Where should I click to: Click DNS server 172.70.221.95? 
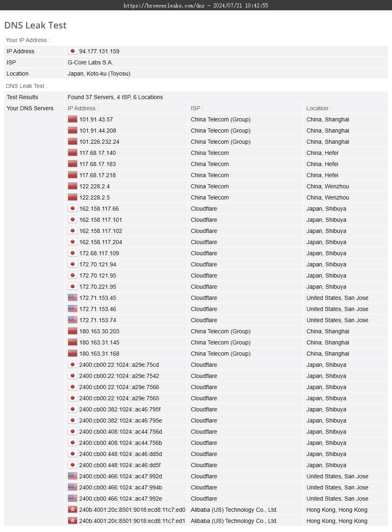click(98, 287)
